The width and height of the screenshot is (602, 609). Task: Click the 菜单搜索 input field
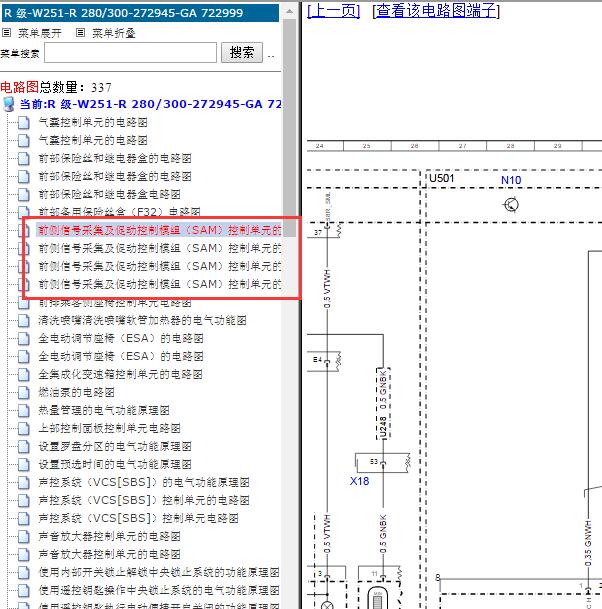click(x=130, y=52)
